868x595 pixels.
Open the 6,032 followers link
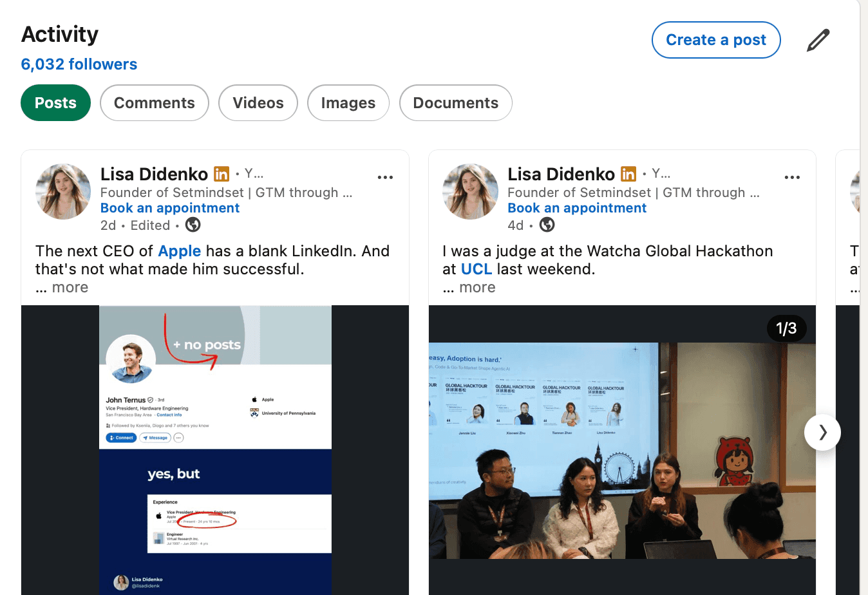[x=79, y=64]
